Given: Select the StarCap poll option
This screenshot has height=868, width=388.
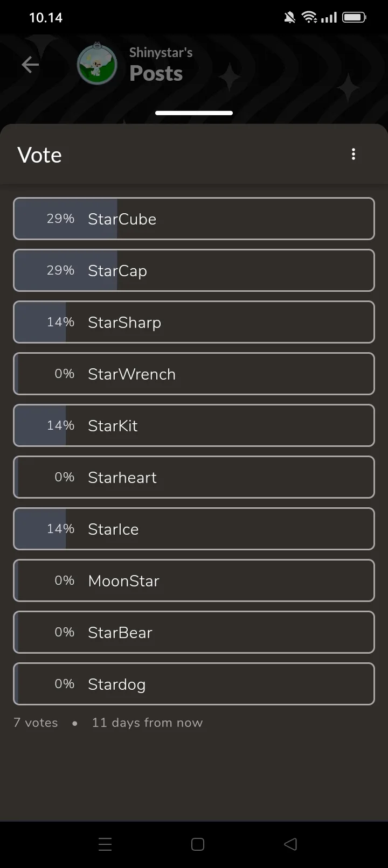Looking at the screenshot, I should pyautogui.click(x=194, y=270).
